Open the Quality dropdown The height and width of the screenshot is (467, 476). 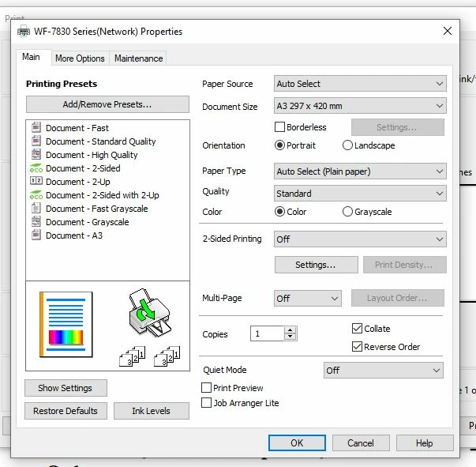pos(360,194)
